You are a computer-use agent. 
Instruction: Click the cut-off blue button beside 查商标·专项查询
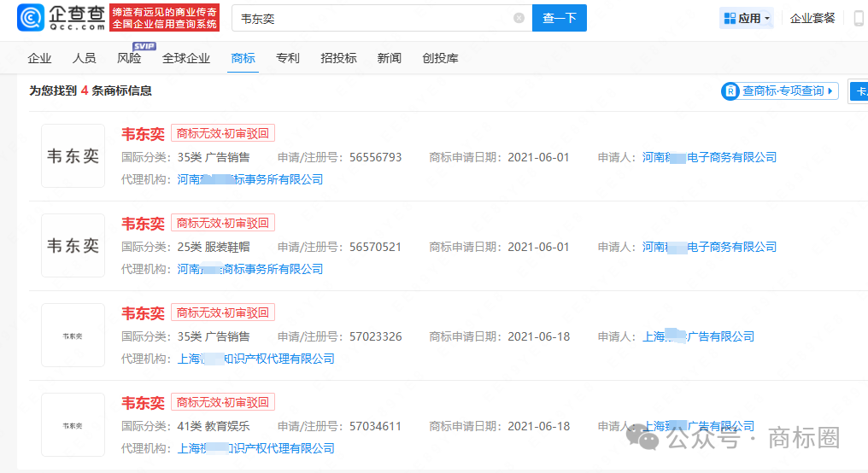(859, 91)
